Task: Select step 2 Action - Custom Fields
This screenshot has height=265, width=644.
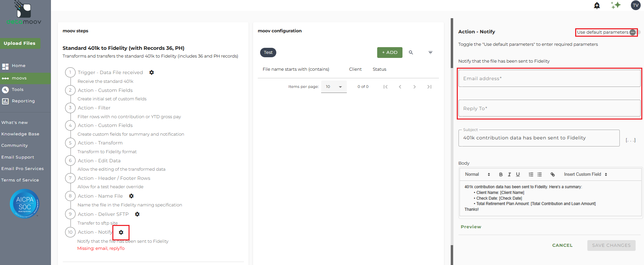Action: pyautogui.click(x=105, y=90)
